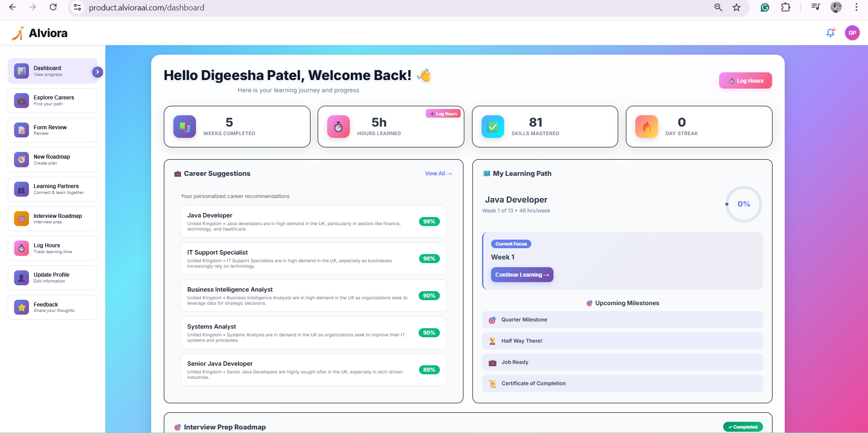Click the Week 1 of 13 text
This screenshot has width=868, height=434.
[498, 211]
